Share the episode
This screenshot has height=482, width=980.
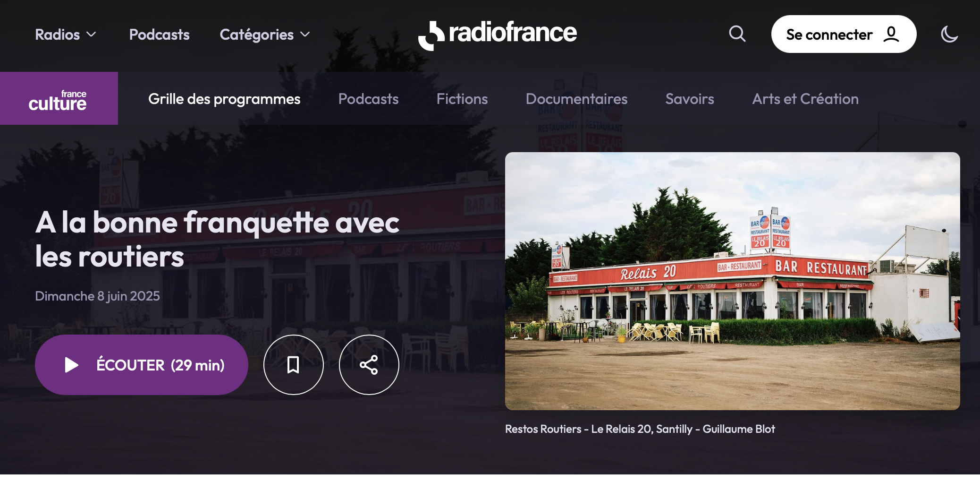[369, 364]
